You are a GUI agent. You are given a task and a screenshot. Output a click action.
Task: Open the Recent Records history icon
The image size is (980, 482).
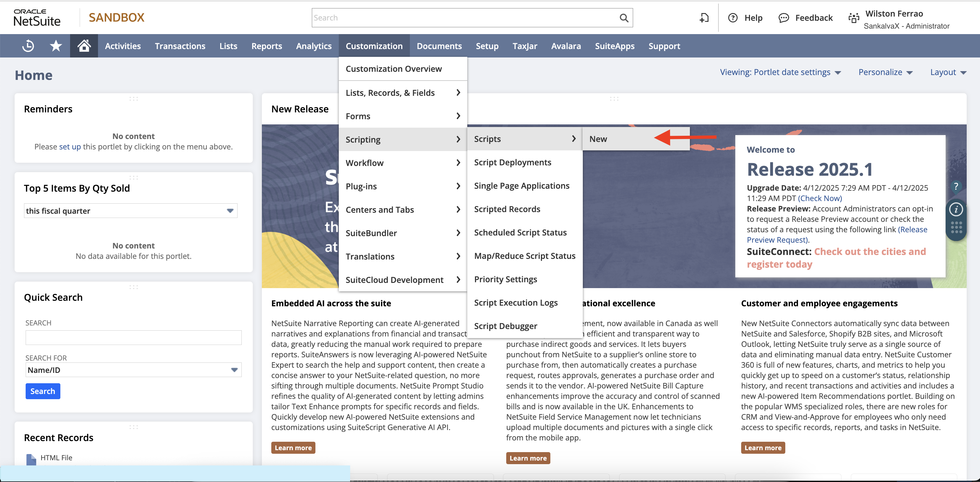28,46
